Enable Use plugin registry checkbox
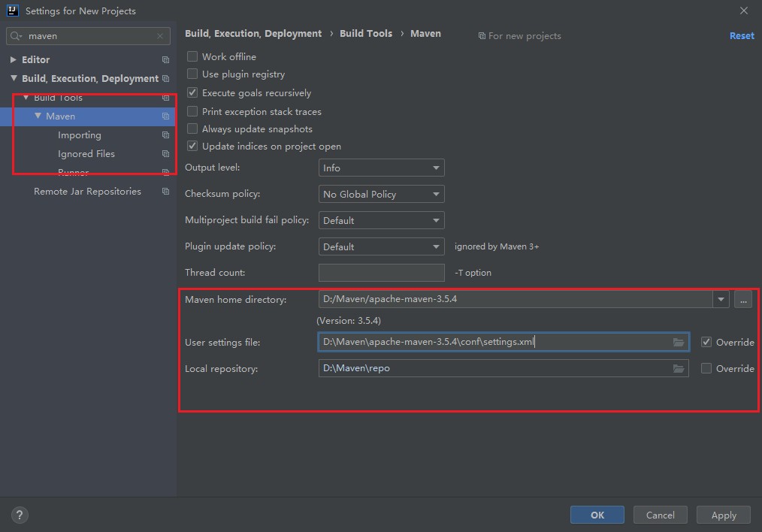This screenshot has width=762, height=532. (192, 74)
